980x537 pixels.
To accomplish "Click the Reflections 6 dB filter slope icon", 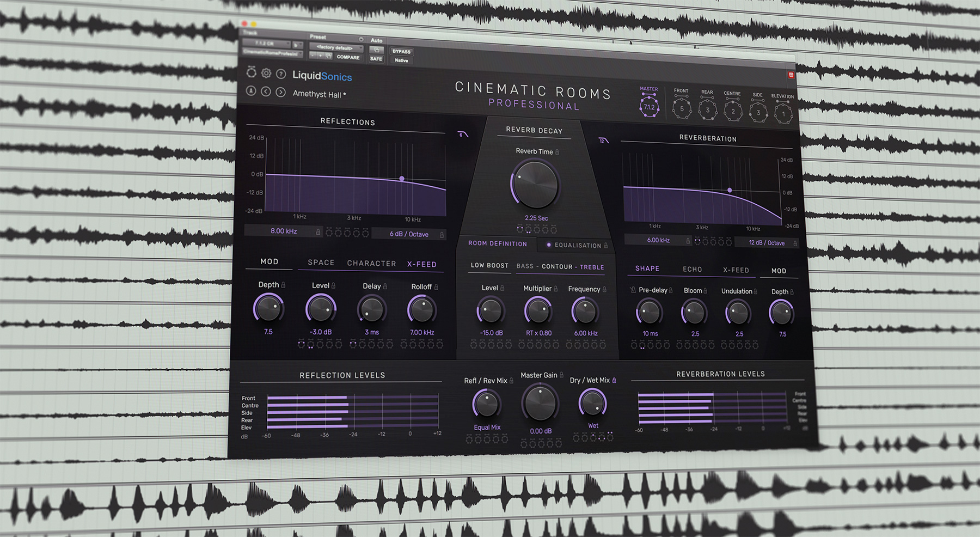I will (463, 134).
